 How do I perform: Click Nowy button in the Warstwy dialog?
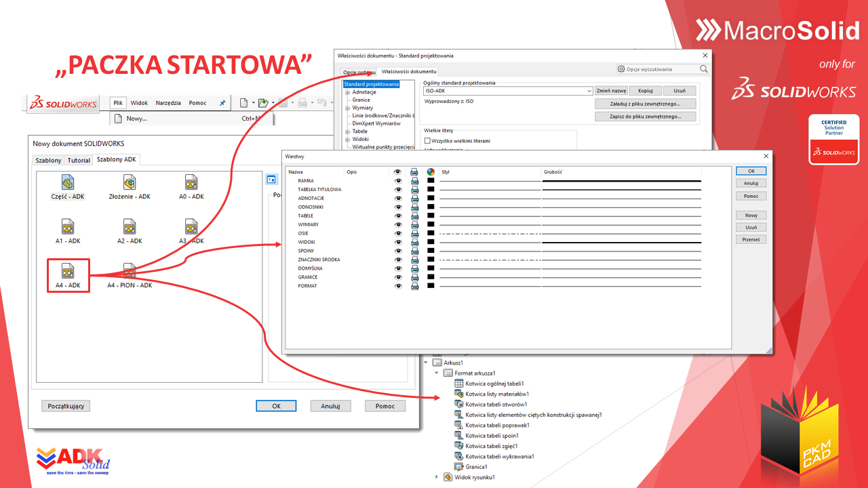click(751, 215)
